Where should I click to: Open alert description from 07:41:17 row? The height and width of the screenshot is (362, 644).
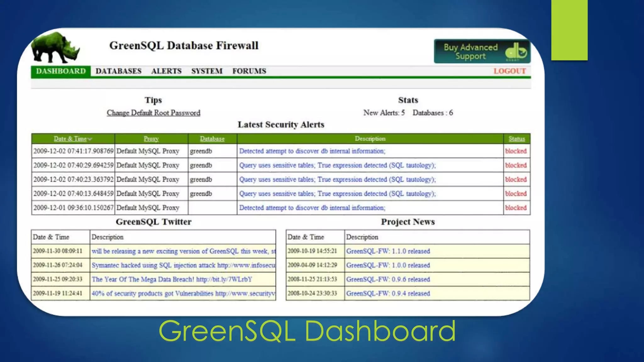pyautogui.click(x=312, y=151)
